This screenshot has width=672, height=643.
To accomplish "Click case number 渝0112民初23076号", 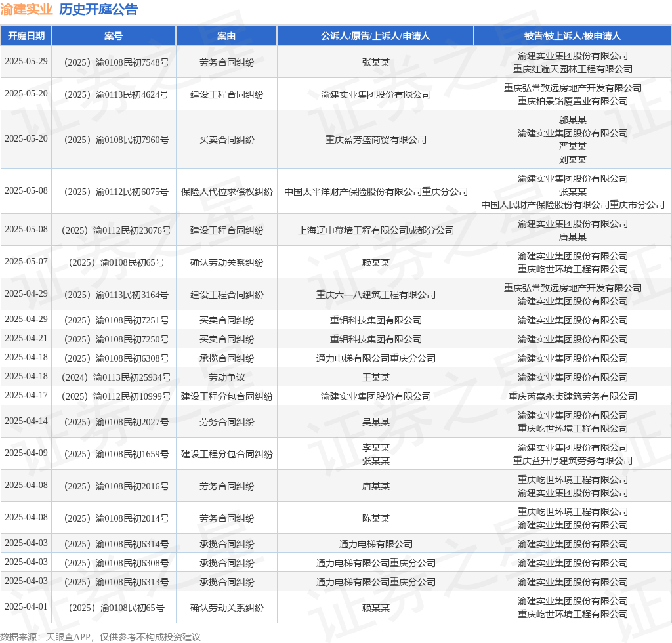I will coord(117,230).
